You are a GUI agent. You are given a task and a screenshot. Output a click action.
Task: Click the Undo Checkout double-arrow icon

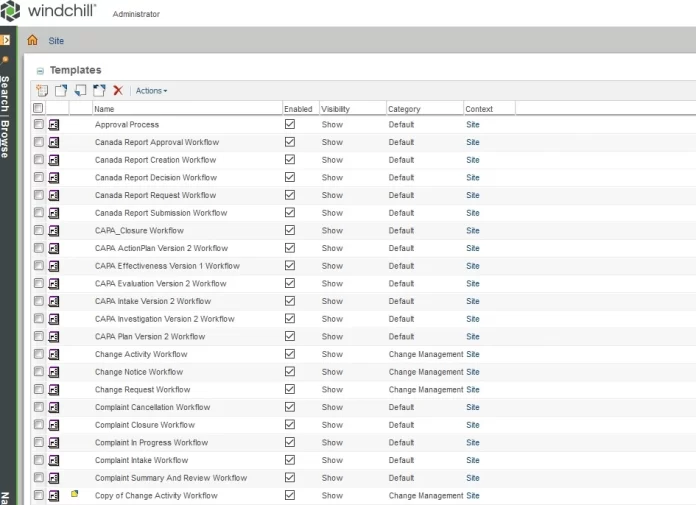tap(99, 91)
